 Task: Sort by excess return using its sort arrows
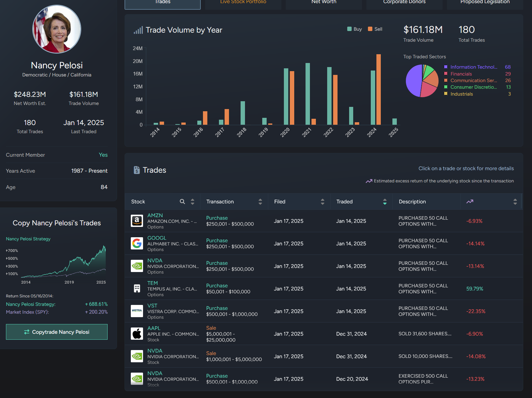(x=515, y=202)
